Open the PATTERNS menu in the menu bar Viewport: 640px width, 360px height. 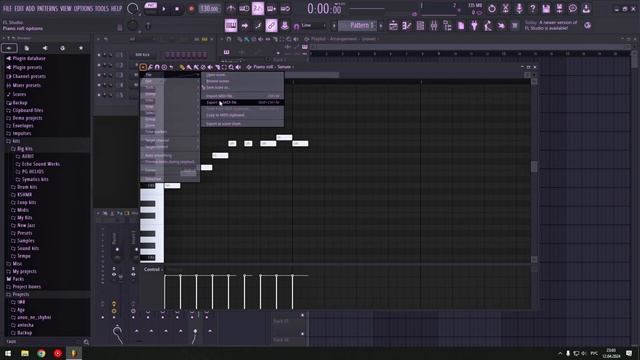pos(47,8)
